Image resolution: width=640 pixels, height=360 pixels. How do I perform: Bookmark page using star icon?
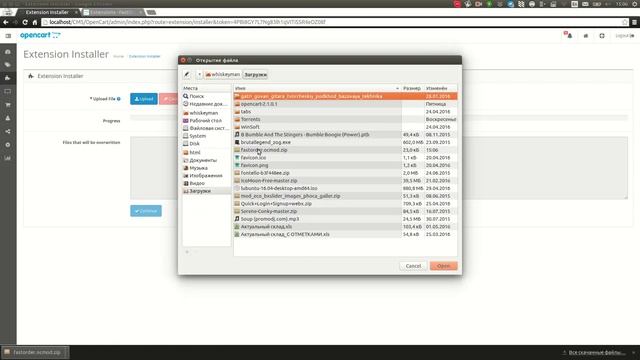[624, 22]
